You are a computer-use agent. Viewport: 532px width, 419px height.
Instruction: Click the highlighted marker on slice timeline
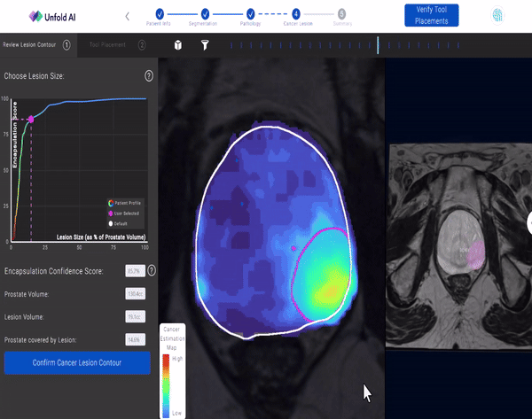377,44
